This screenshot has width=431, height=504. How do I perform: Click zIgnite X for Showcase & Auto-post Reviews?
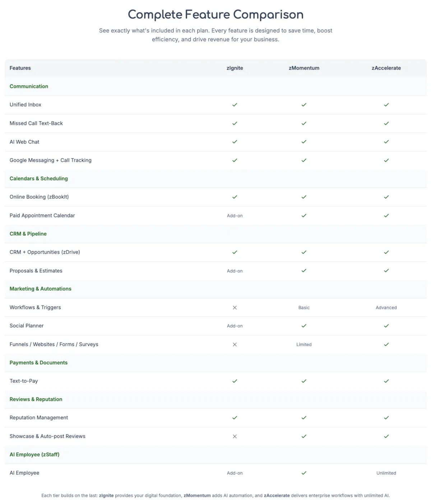pos(235,437)
